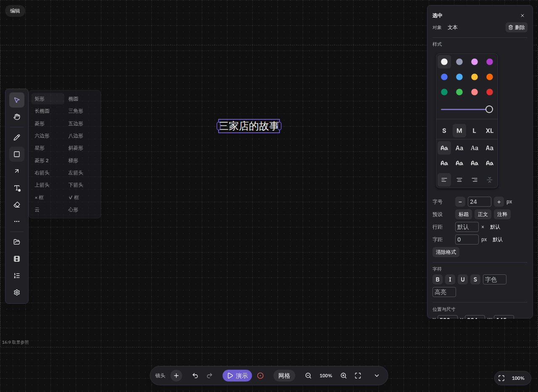Image resolution: width=538 pixels, height=392 pixels.
Task: Click the 演示 present button
Action: [x=237, y=376]
